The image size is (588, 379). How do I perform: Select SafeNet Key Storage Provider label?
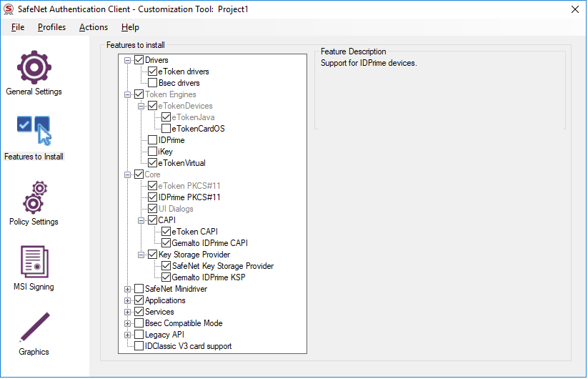point(222,266)
